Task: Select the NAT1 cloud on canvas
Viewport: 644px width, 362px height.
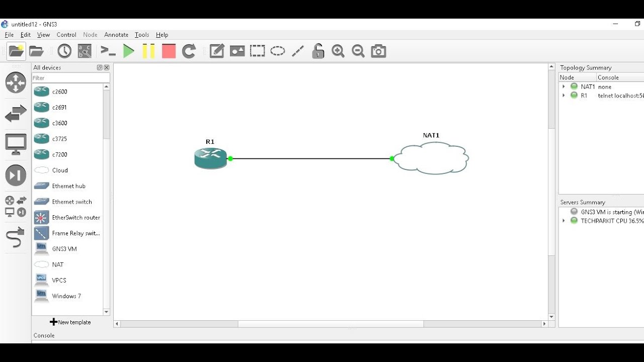Action: pos(431,158)
